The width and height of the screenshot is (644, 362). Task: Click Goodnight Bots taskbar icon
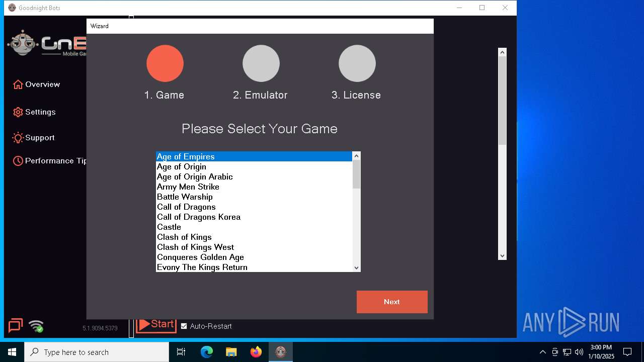[281, 352]
